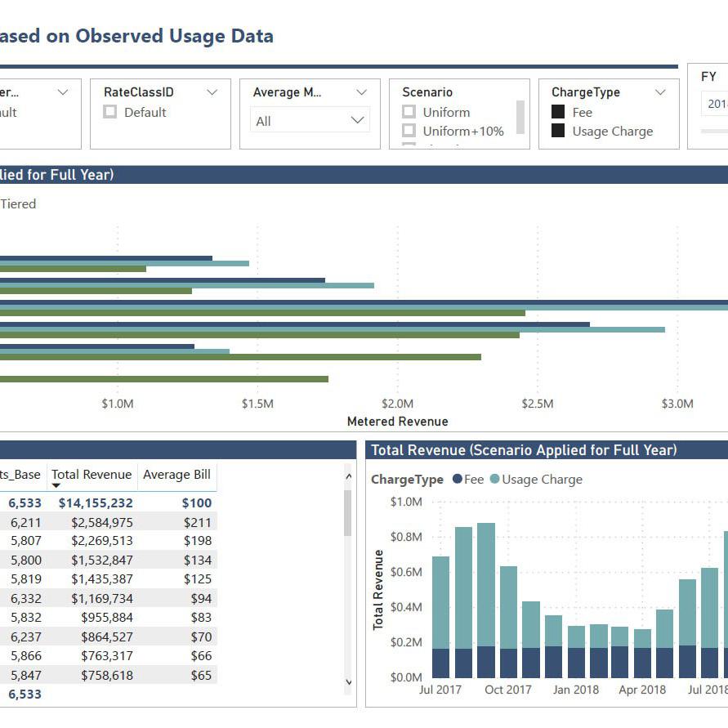Uncheck the Fee charge type
Image resolution: width=728 pixels, height=728 pixels.
[558, 112]
